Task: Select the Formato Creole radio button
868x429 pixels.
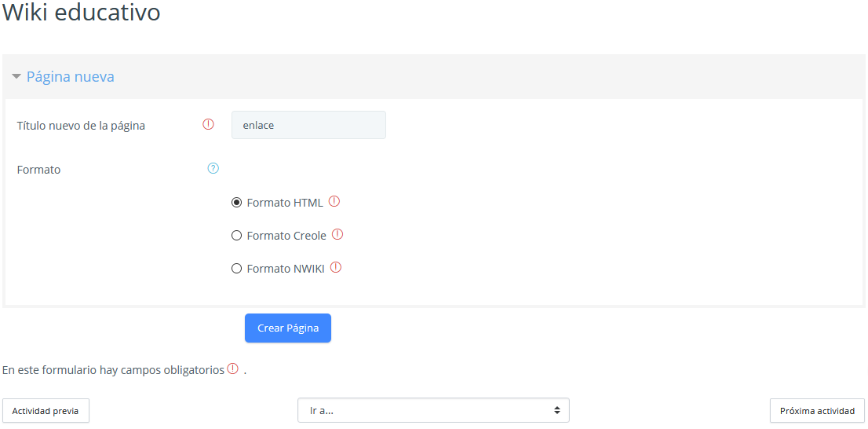Action: [x=236, y=236]
